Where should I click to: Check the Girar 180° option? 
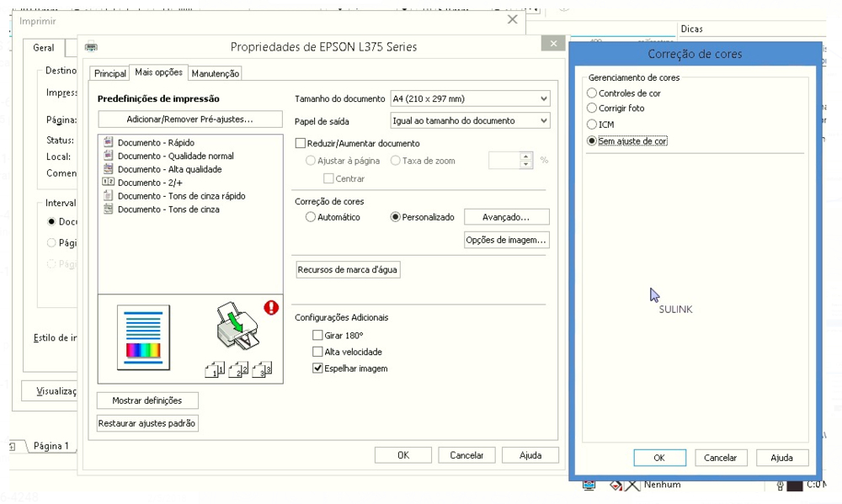tap(317, 335)
